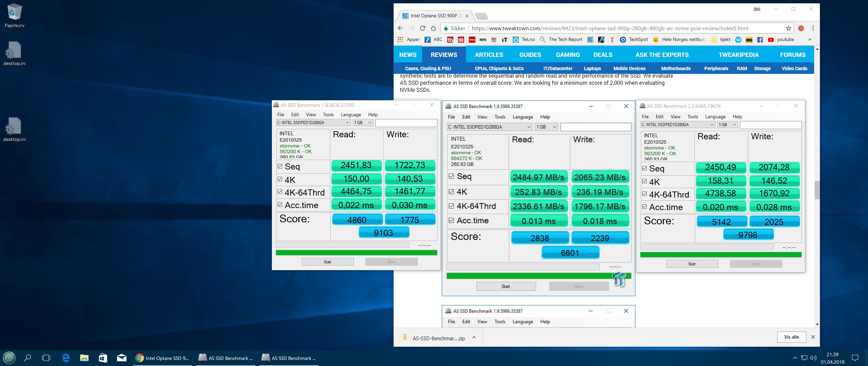The image size is (868, 366).
Task: Uncheck 4K-64Thrd in AS SSD 2.0 window
Action: pos(645,194)
